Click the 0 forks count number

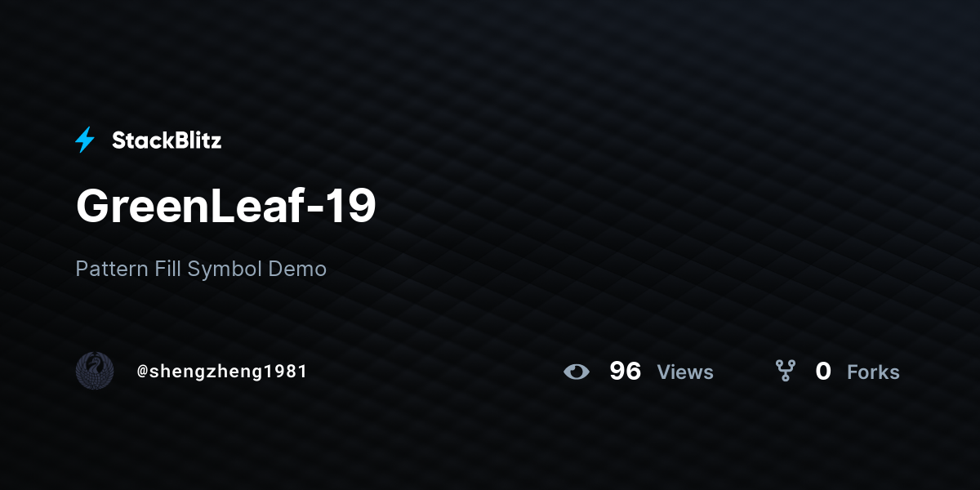click(x=823, y=372)
